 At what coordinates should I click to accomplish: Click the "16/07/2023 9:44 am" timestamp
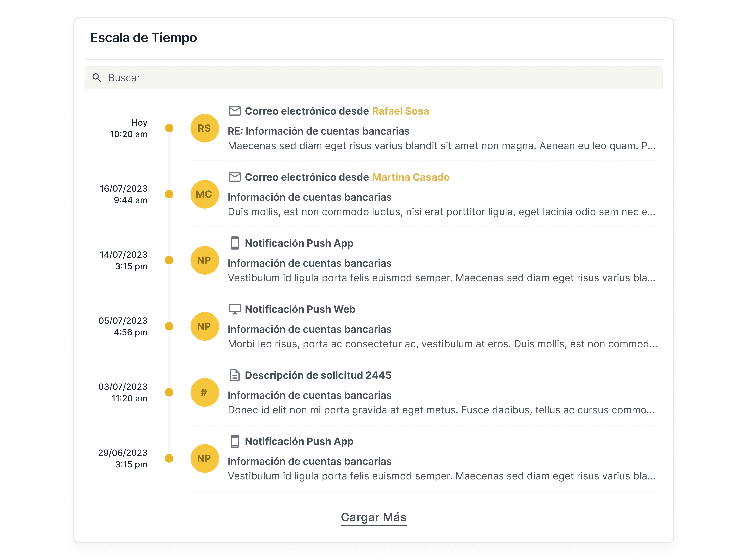coord(124,194)
